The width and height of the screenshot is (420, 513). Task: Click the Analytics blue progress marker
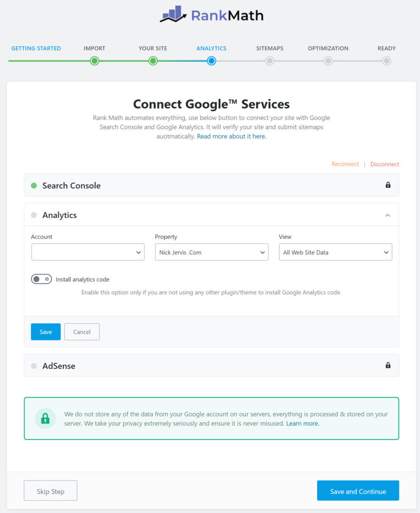pos(212,61)
